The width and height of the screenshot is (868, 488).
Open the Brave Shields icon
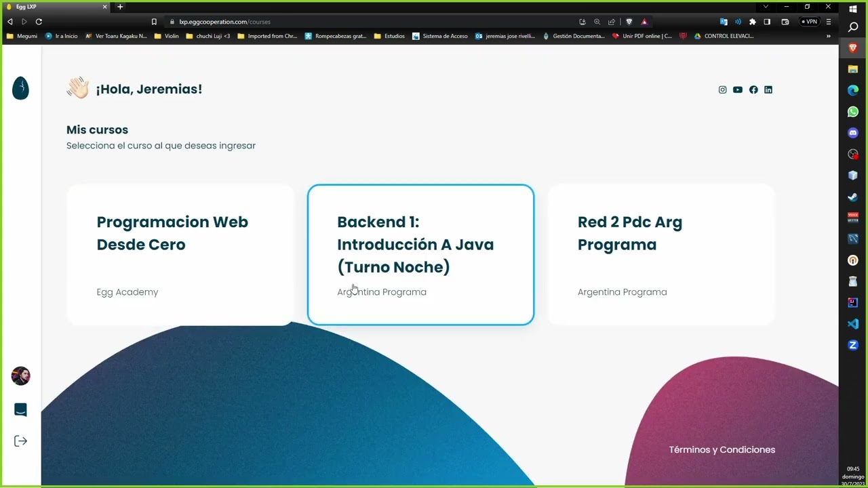[629, 22]
